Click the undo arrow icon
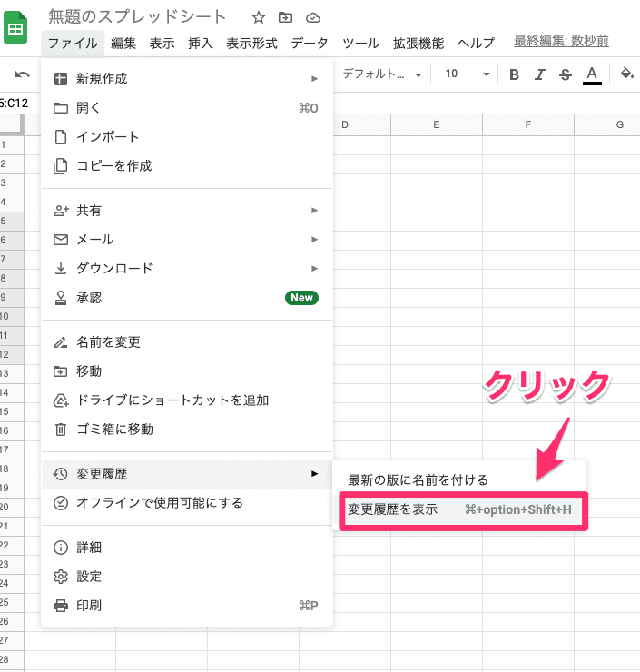This screenshot has height=672, width=640. click(23, 74)
